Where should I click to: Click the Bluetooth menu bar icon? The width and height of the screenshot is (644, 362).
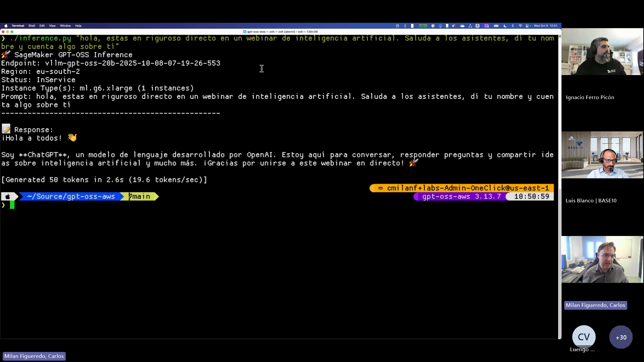513,26
